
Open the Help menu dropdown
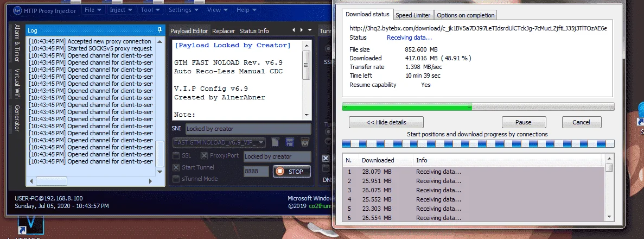coord(246,10)
